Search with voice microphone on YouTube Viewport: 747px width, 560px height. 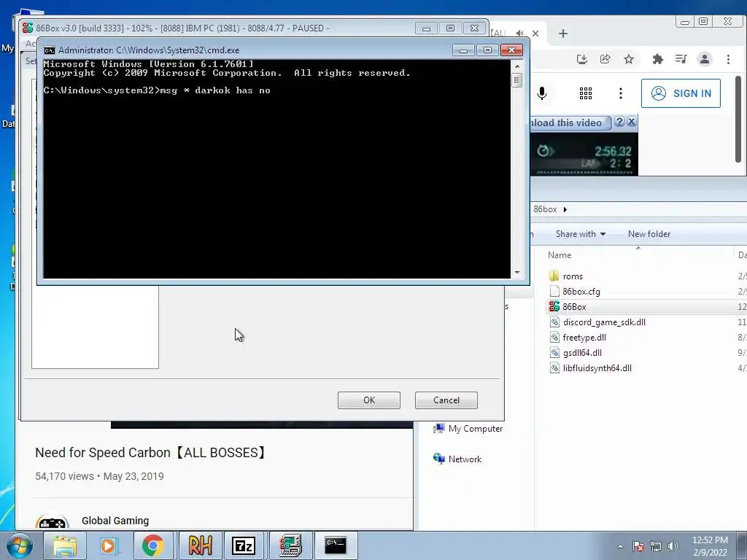(x=542, y=93)
